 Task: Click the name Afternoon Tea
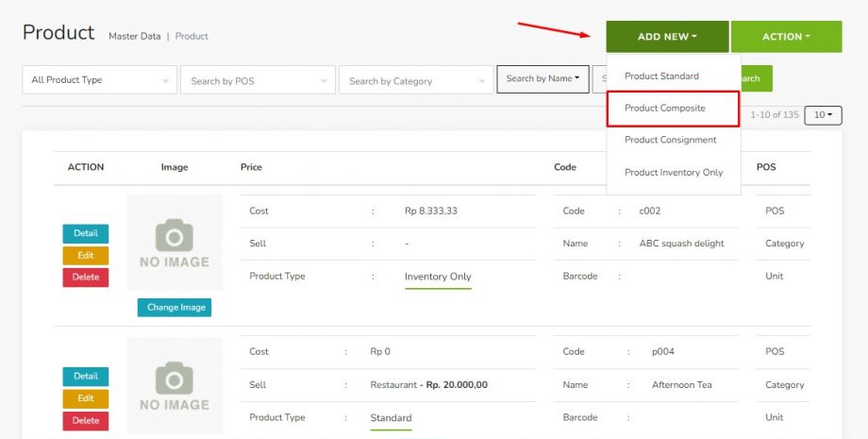[x=682, y=385]
